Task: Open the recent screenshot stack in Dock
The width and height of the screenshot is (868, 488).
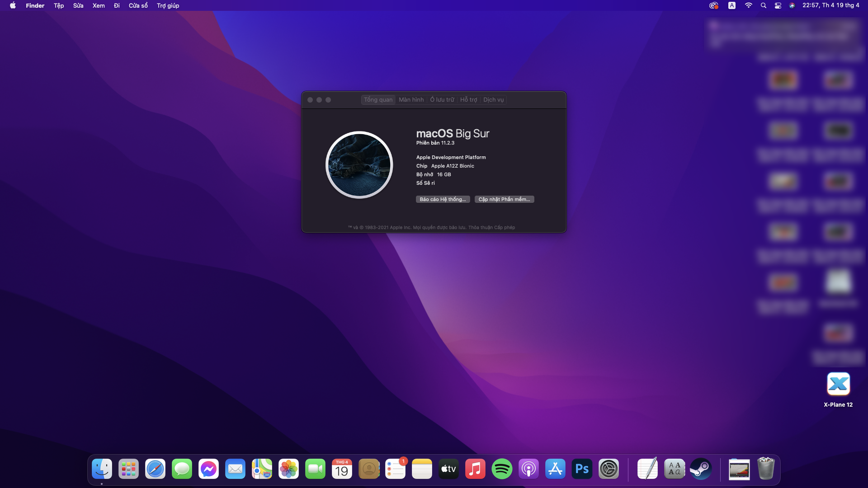Action: [x=739, y=469]
